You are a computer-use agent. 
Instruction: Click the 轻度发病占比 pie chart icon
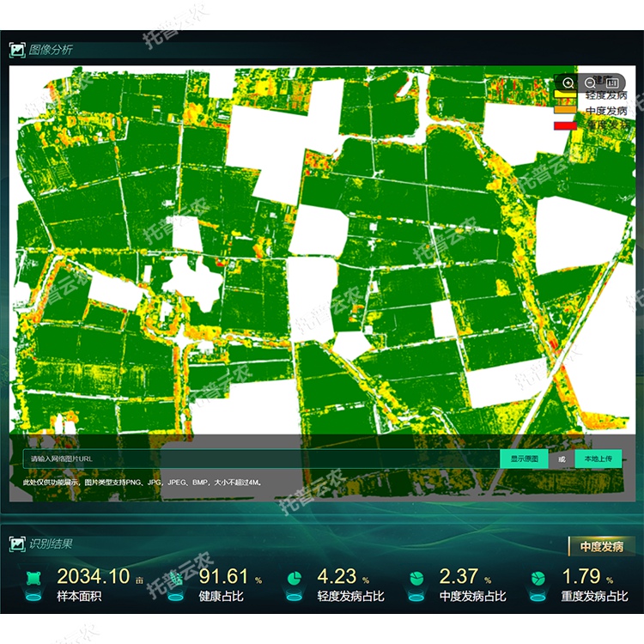point(294,577)
